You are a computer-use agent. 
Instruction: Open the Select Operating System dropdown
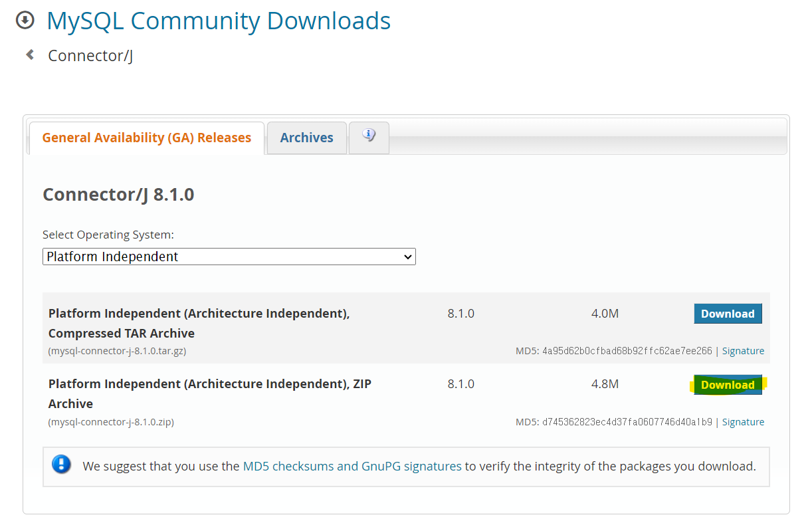coord(229,257)
